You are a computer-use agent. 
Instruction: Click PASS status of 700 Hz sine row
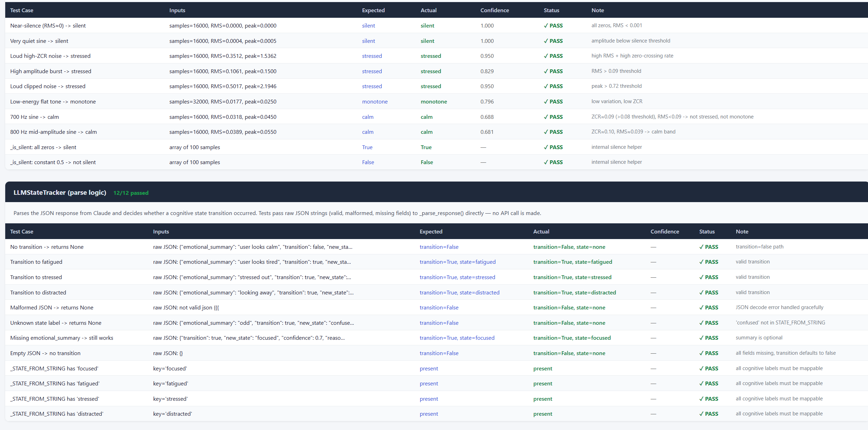point(553,117)
